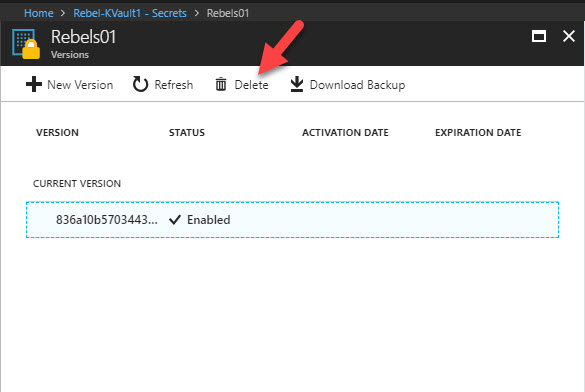Click the Refresh text label
The height and width of the screenshot is (392, 585).
pyautogui.click(x=173, y=85)
